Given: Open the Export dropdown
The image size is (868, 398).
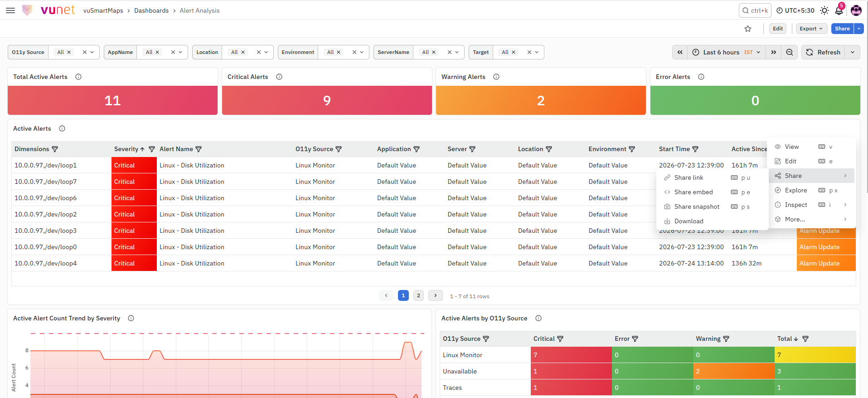Looking at the screenshot, I should (x=812, y=29).
